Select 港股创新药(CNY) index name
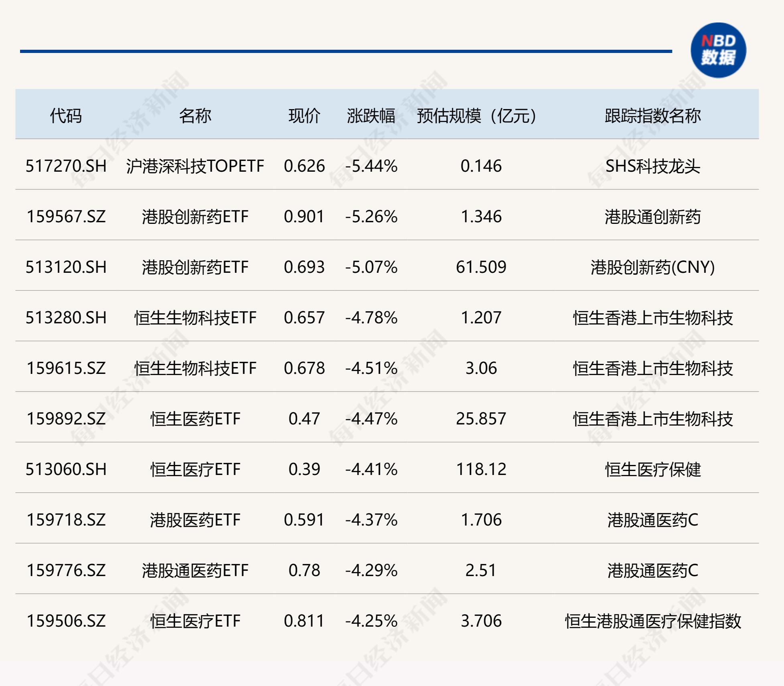The image size is (784, 686). (653, 267)
